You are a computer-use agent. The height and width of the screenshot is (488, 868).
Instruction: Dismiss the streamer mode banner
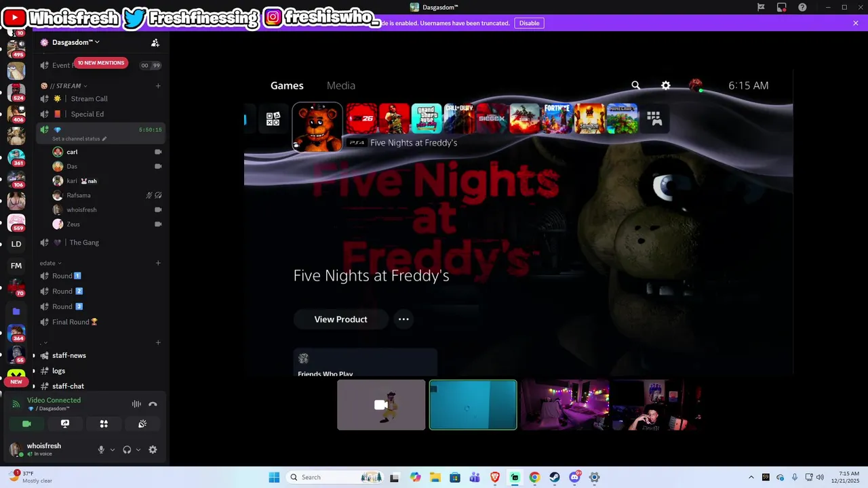click(856, 23)
